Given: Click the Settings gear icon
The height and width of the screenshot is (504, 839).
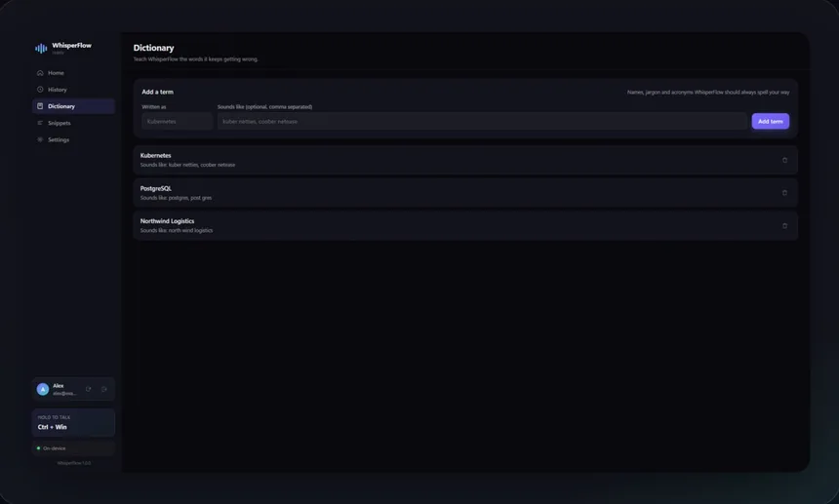Looking at the screenshot, I should pos(40,139).
